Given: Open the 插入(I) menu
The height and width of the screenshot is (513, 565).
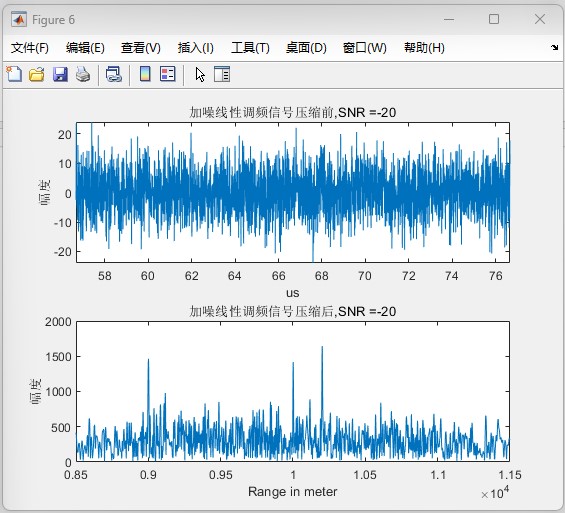Looking at the screenshot, I should 196,48.
